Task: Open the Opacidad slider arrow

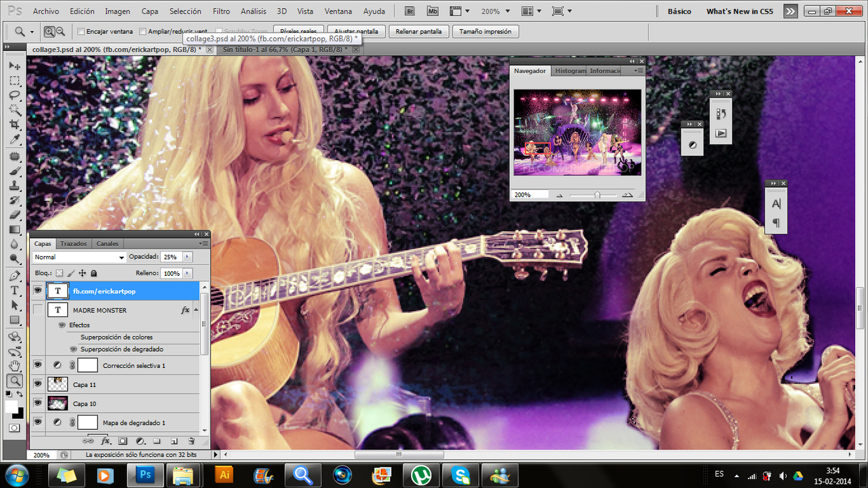Action: (x=188, y=258)
